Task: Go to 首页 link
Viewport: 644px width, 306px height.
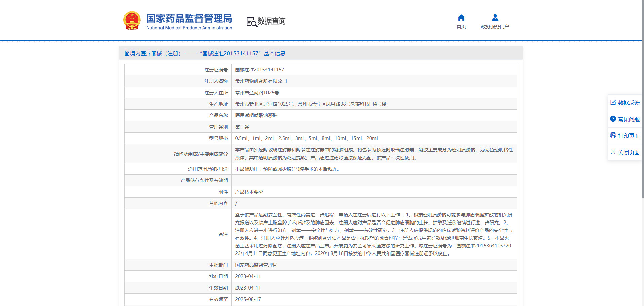Action: click(x=461, y=27)
